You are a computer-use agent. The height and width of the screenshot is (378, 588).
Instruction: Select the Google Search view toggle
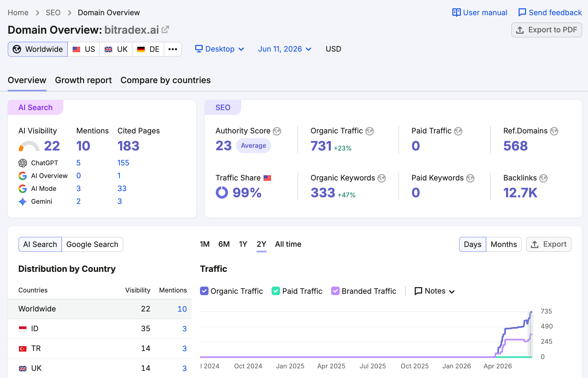pyautogui.click(x=92, y=244)
